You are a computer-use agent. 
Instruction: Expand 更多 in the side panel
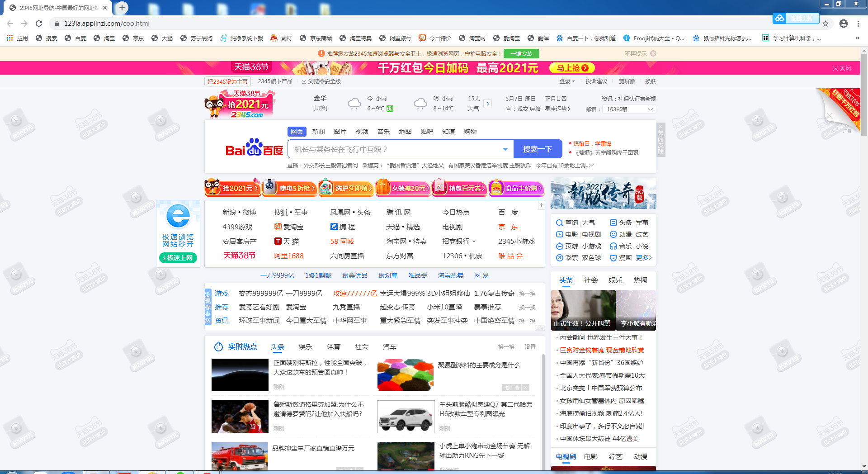tap(644, 258)
